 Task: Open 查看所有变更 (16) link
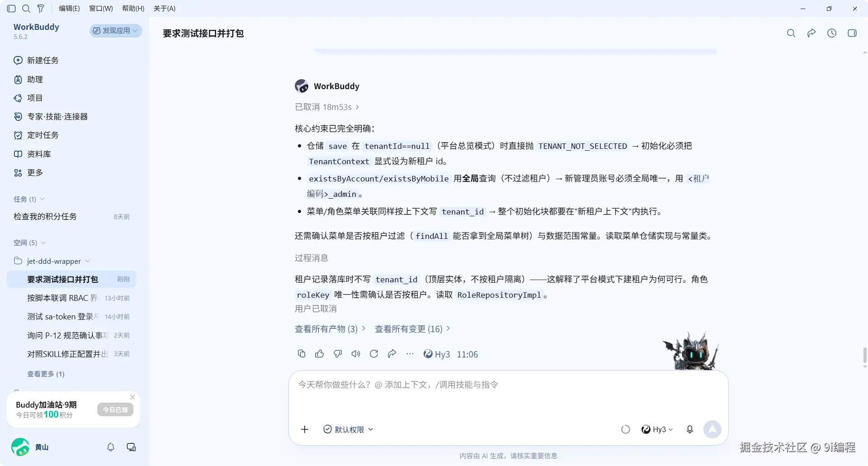[412, 329]
